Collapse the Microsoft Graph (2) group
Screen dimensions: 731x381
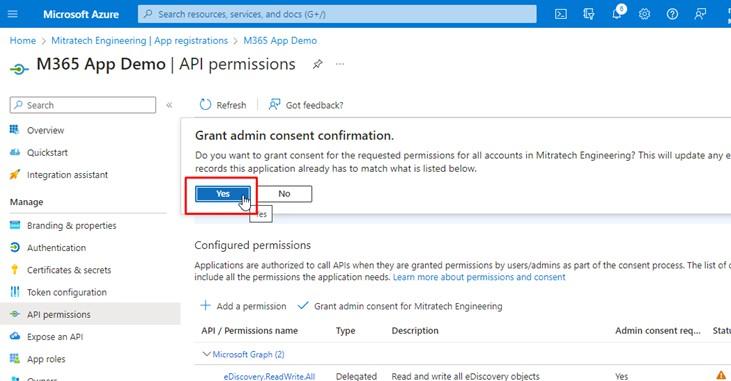pyautogui.click(x=206, y=354)
